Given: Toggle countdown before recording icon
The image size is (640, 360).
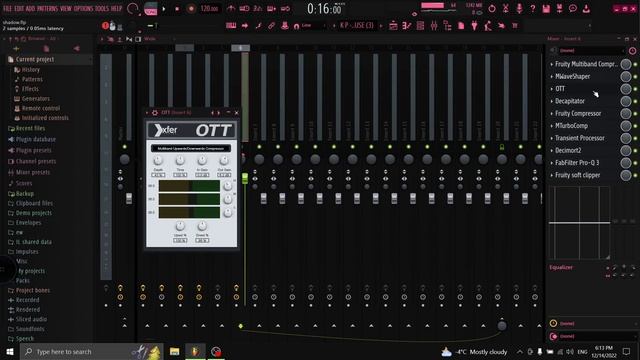Looking at the screenshot, I should click(x=258, y=8).
